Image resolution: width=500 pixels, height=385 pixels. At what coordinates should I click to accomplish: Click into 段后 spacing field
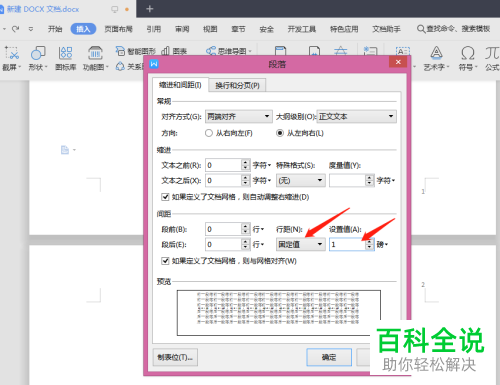tap(223, 244)
